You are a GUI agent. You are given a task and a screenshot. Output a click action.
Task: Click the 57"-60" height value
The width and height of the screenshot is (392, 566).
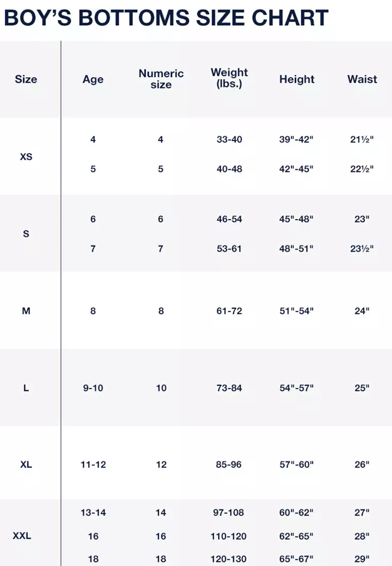tap(297, 465)
